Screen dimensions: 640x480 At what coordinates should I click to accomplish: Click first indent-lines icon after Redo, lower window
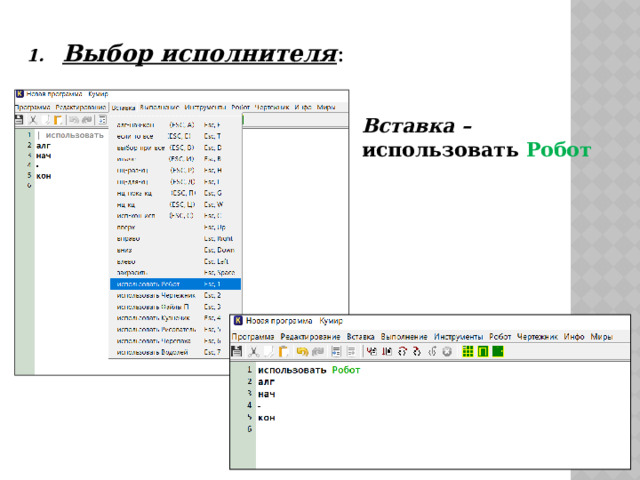(336, 351)
